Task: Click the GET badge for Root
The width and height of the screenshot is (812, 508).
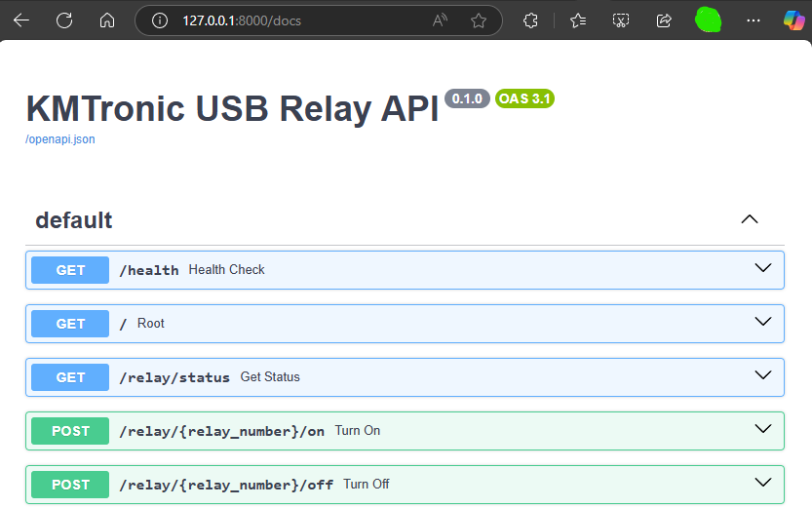Action: [x=70, y=324]
